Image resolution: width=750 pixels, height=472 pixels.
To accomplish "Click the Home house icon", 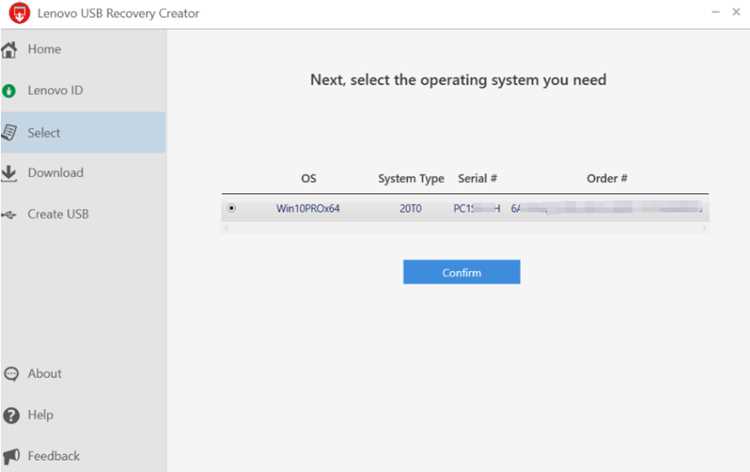I will pos(9,50).
